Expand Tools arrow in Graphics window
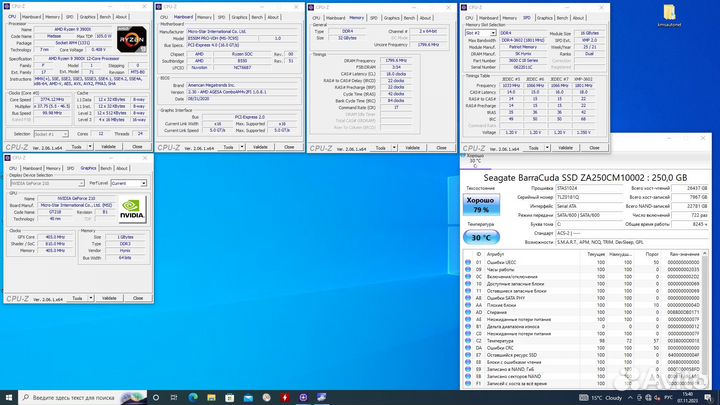 (91, 298)
